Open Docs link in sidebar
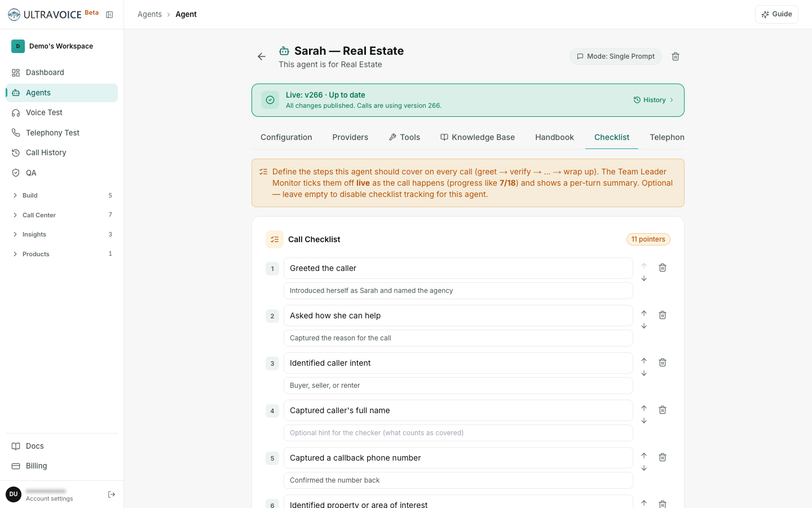812x508 pixels. (61, 446)
